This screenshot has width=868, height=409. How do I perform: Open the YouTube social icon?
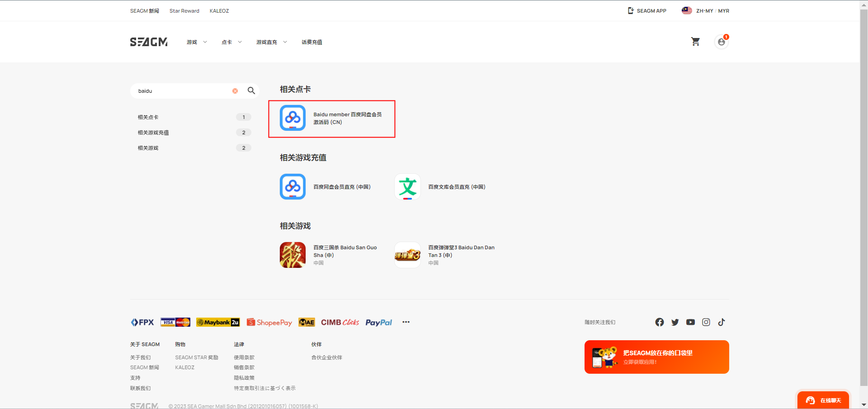(690, 322)
